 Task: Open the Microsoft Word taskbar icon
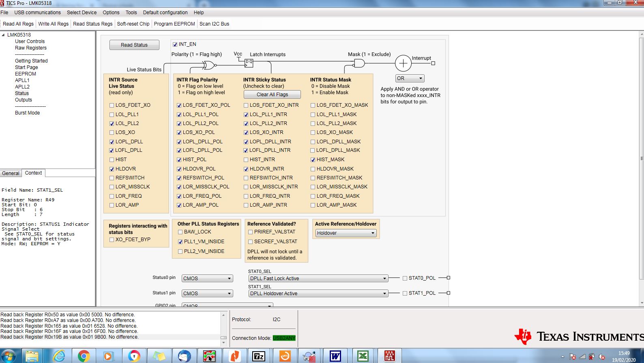(335, 356)
